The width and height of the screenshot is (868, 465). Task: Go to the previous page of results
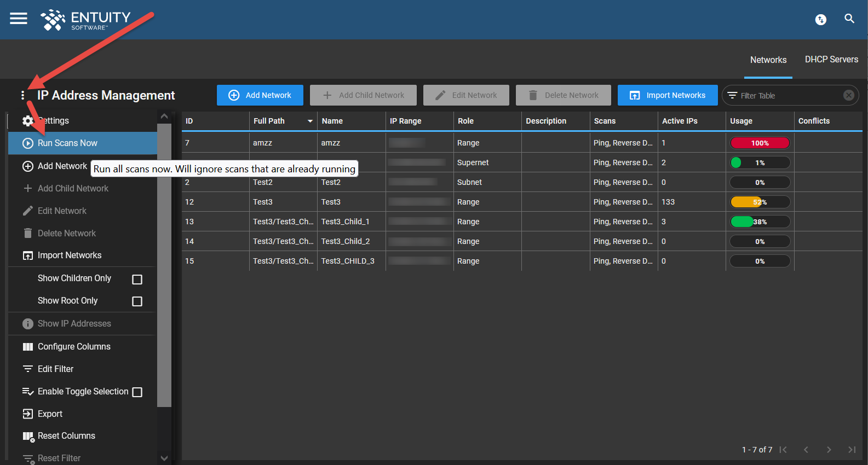[806, 450]
